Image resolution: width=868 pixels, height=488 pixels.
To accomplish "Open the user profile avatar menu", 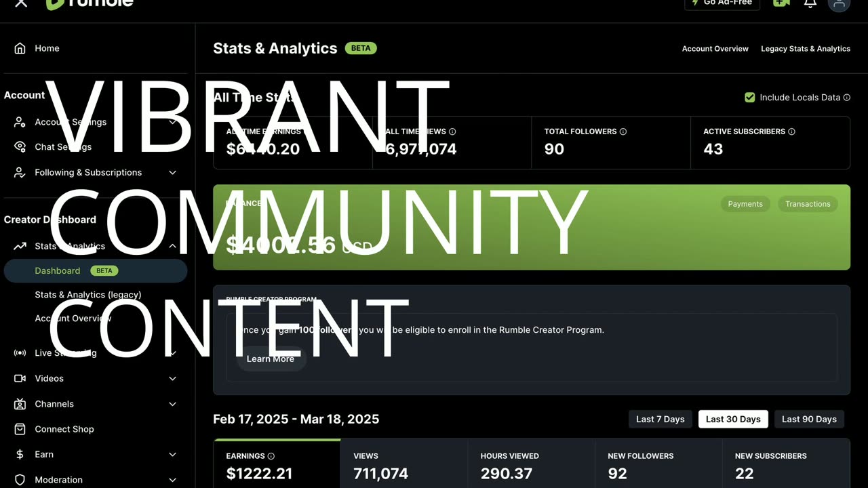I will tap(839, 4).
